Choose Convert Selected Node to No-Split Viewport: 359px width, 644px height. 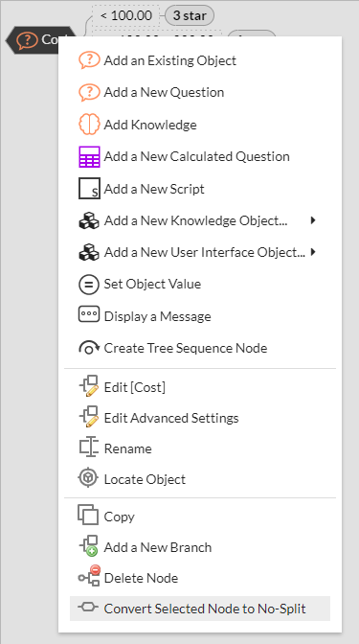coord(200,609)
